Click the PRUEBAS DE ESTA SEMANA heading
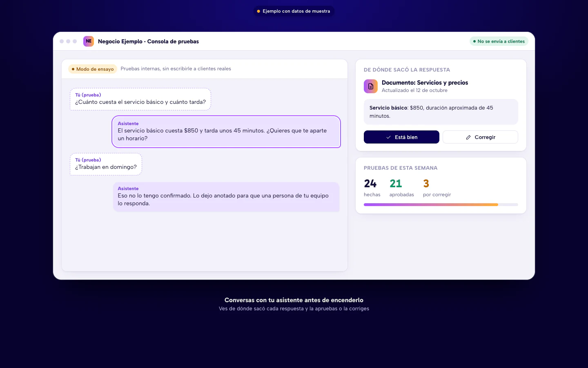This screenshot has width=588, height=368. click(401, 168)
